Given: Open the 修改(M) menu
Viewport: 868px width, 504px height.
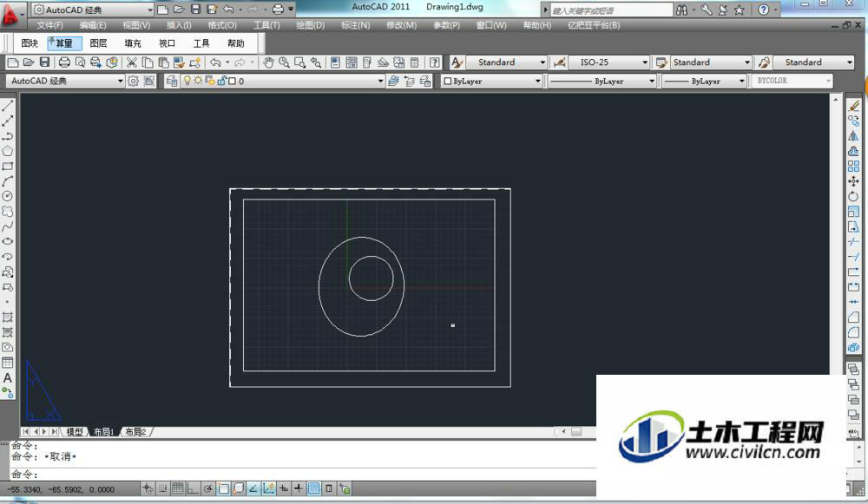Looking at the screenshot, I should pos(401,25).
